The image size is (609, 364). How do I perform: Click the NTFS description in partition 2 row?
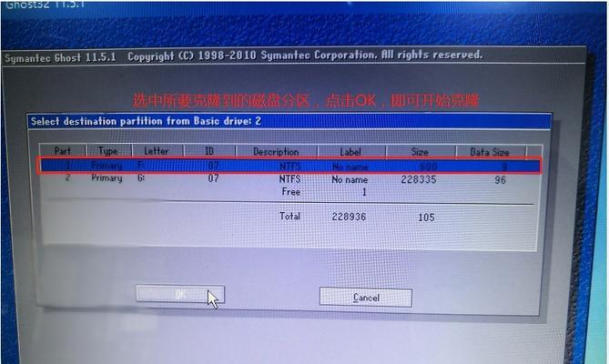click(289, 179)
